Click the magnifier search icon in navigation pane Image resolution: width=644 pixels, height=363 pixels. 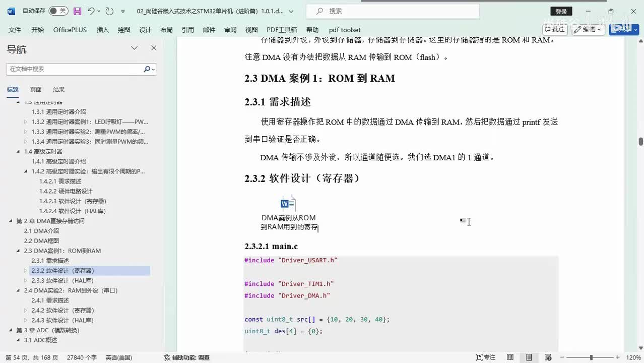[147, 69]
